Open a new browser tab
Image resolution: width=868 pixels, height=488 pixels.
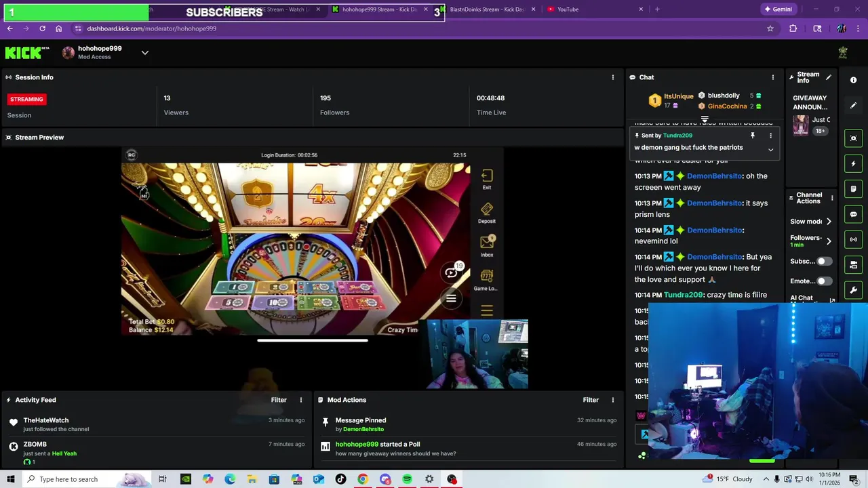[657, 9]
